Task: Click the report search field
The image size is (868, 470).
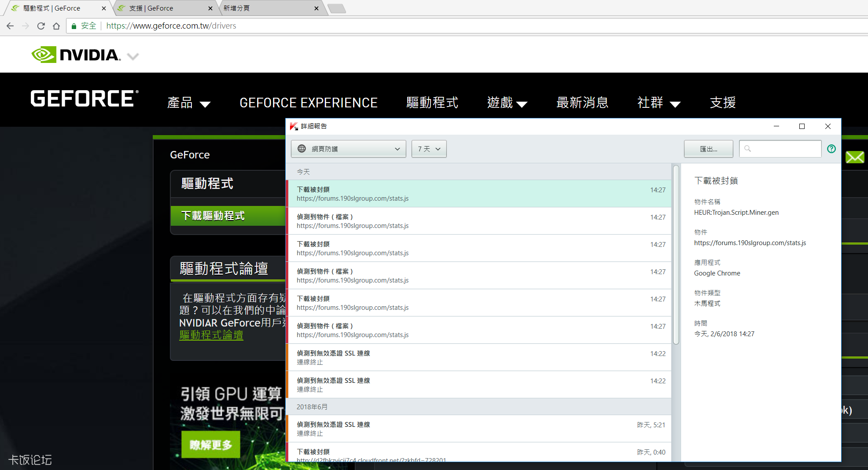Action: pos(780,149)
